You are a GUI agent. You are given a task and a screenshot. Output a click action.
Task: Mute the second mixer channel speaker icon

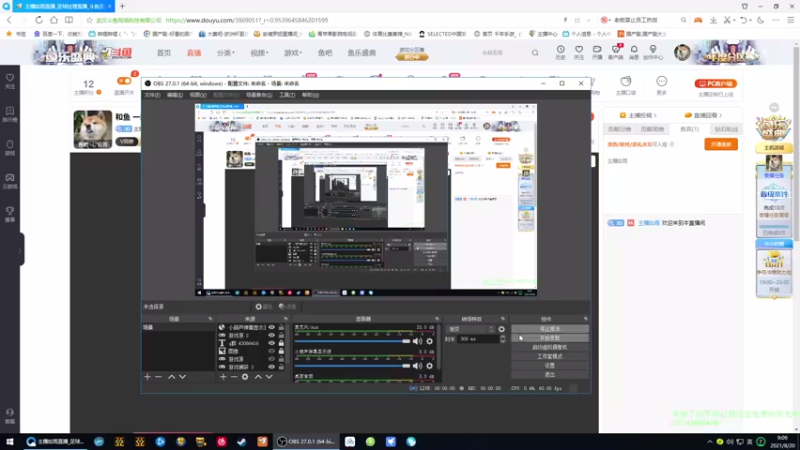417,366
